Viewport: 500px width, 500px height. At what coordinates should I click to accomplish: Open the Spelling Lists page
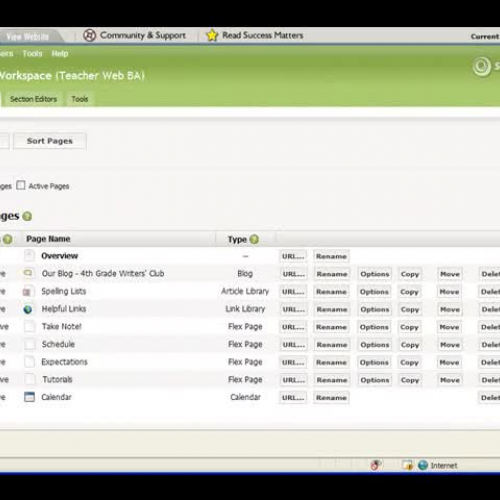tap(64, 291)
